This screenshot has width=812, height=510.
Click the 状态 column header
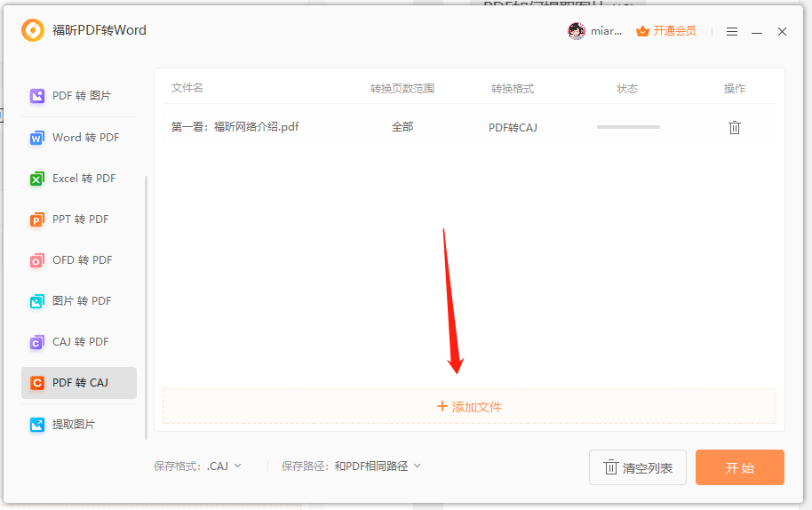pyautogui.click(x=627, y=89)
